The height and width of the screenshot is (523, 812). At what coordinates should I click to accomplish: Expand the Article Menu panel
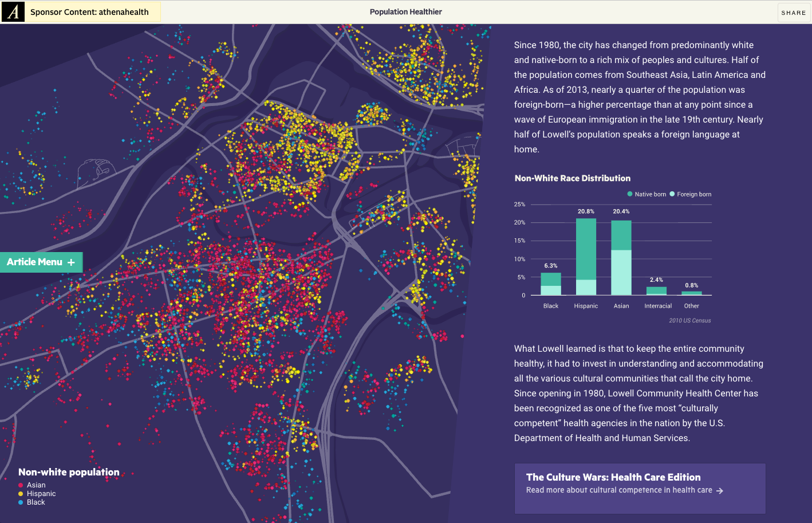41,262
